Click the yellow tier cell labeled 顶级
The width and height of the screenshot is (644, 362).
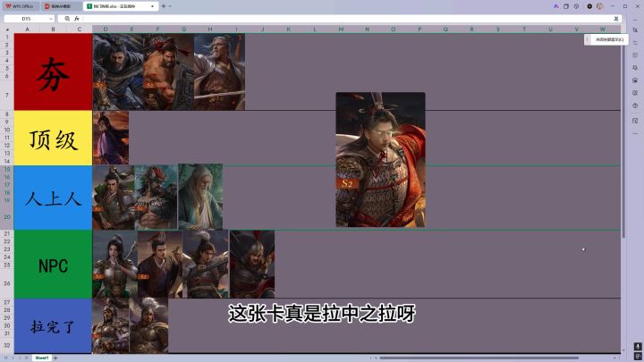pos(53,139)
